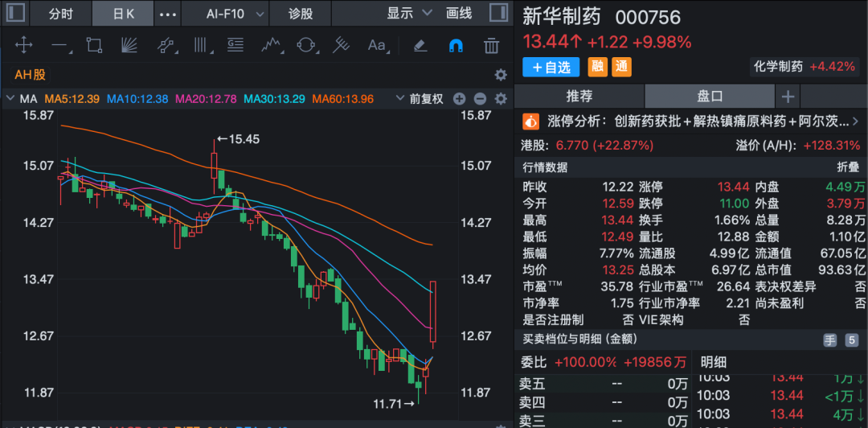Click the MA30:13.29 indicator label

pyautogui.click(x=275, y=99)
